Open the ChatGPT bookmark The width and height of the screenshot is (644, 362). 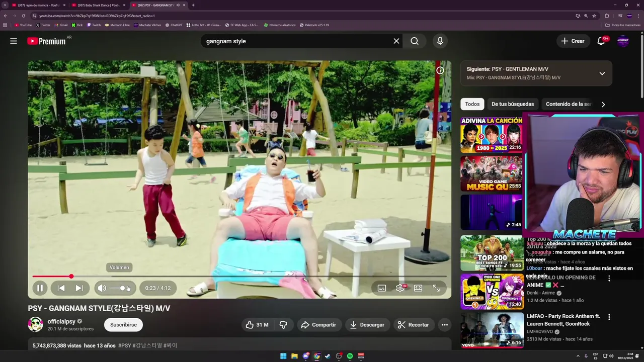pos(174,25)
